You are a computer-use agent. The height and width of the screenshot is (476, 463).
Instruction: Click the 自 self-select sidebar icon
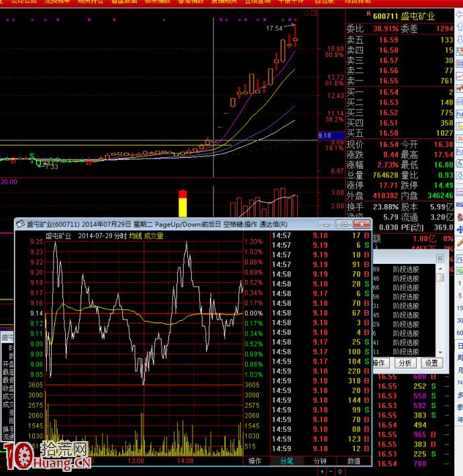click(460, 139)
